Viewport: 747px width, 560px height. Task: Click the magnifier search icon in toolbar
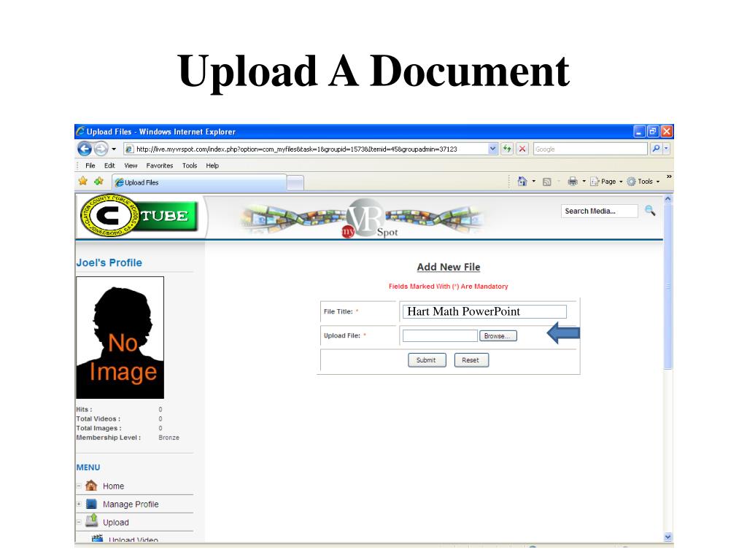[656, 149]
